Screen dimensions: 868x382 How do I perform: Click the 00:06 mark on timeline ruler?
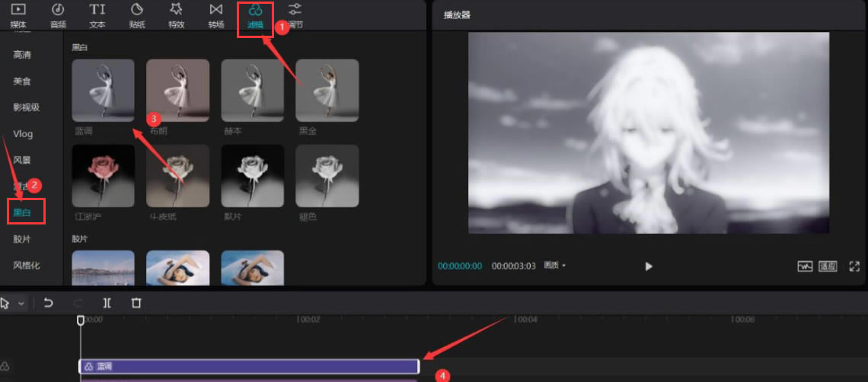click(x=744, y=320)
